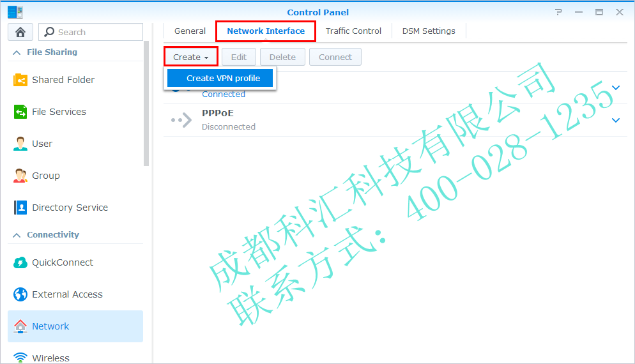Click the Disconnected status text
The width and height of the screenshot is (635, 364).
point(229,126)
